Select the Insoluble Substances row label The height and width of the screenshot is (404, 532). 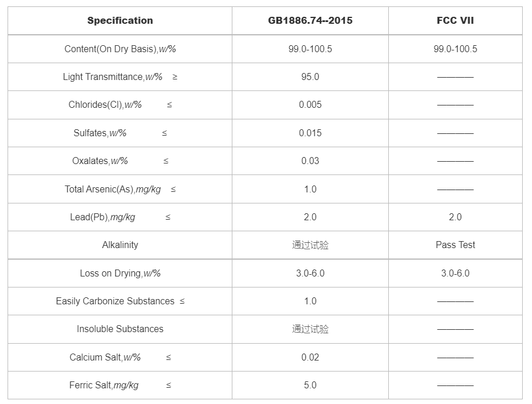coord(120,329)
